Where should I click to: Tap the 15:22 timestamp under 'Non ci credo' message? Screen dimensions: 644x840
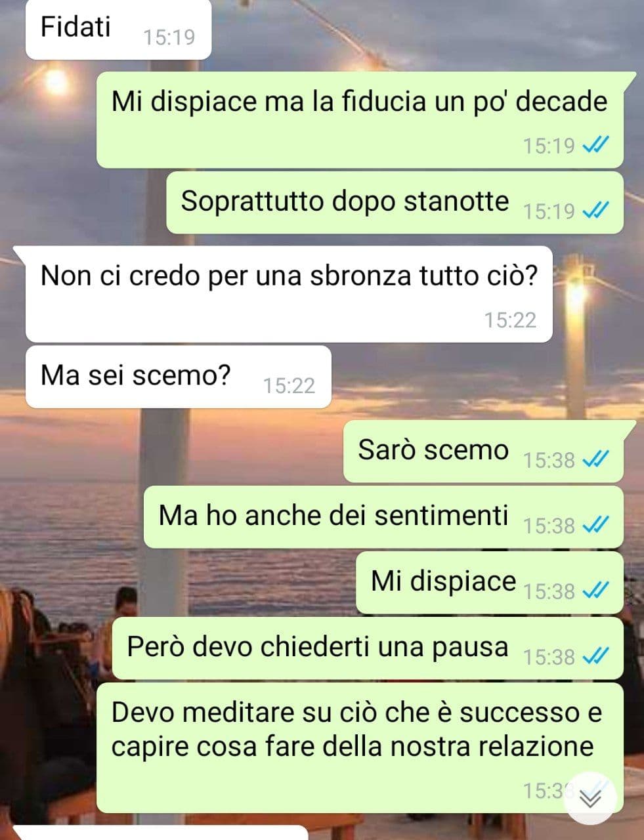[x=510, y=320]
